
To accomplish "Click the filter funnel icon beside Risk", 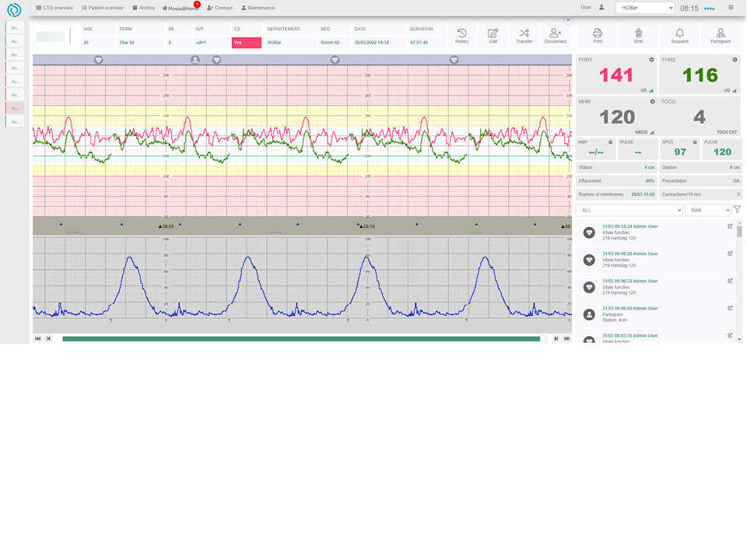I will click(737, 209).
